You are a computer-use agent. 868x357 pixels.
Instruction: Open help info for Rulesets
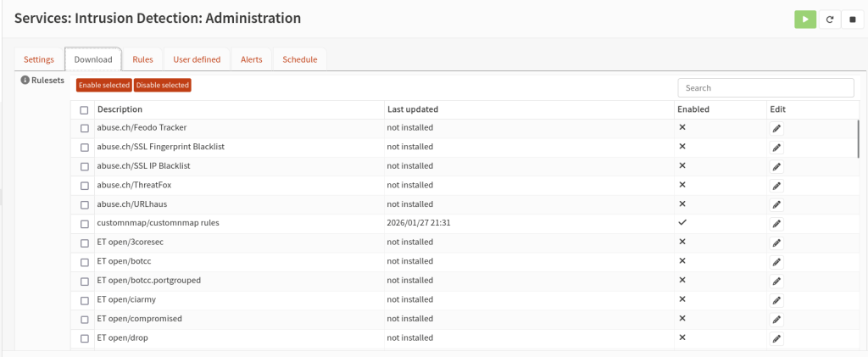click(x=25, y=81)
